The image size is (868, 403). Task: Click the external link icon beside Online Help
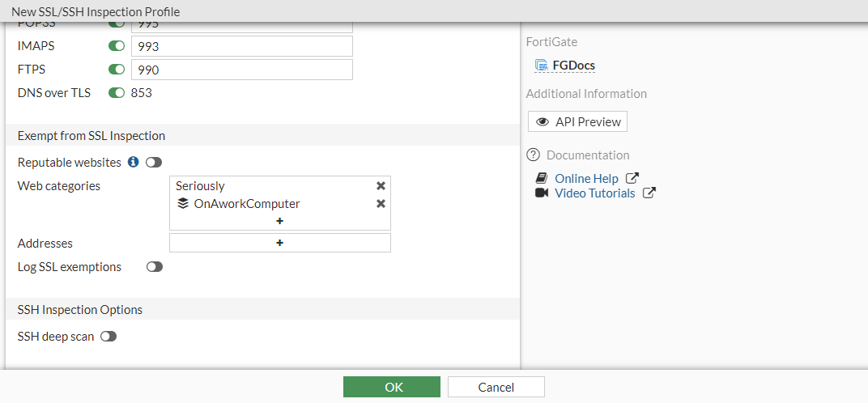tap(632, 178)
